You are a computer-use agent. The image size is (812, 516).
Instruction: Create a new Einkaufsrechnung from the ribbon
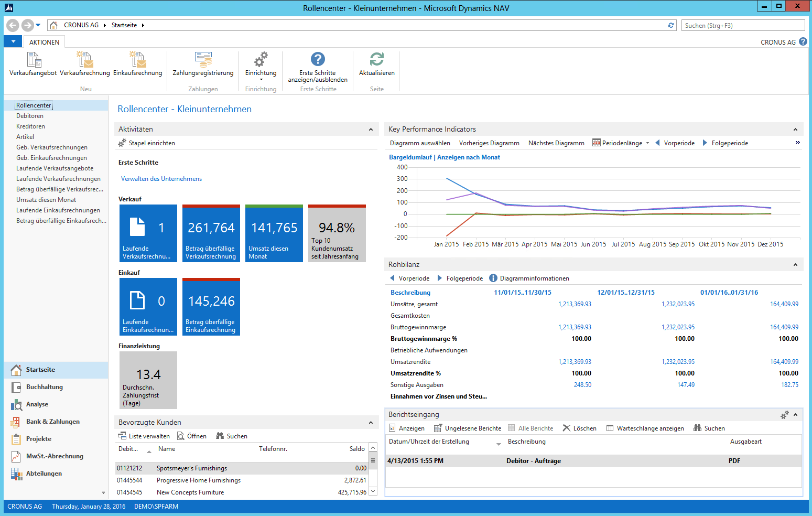point(138,64)
